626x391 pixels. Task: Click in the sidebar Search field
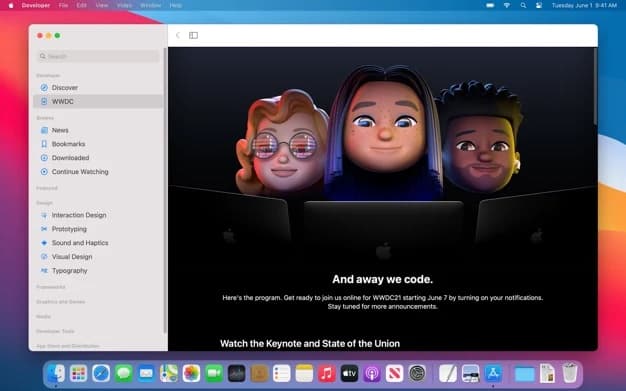pyautogui.click(x=98, y=56)
